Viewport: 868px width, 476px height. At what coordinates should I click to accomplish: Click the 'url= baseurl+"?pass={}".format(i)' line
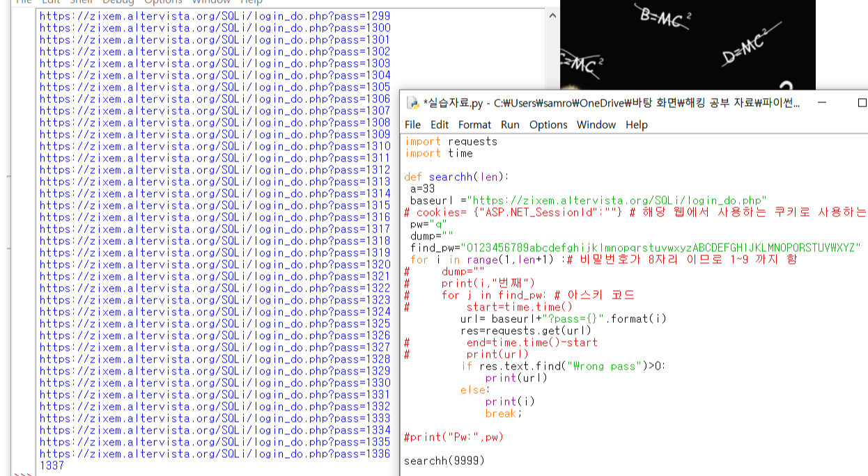564,319
